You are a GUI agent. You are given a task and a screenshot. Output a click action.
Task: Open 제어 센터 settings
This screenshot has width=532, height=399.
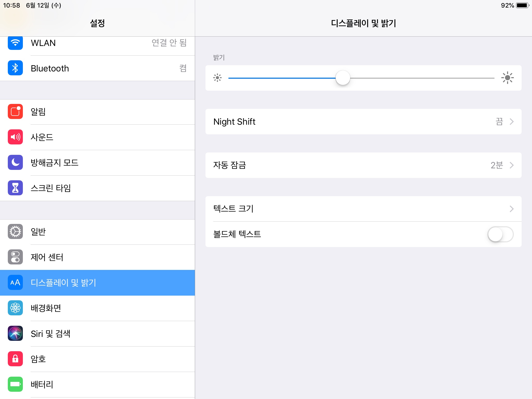[97, 257]
